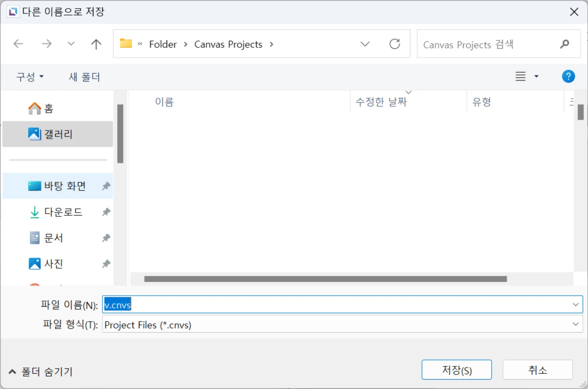This screenshot has height=389, width=588.
Task: Cancel the dialog with 취소
Action: [x=537, y=370]
